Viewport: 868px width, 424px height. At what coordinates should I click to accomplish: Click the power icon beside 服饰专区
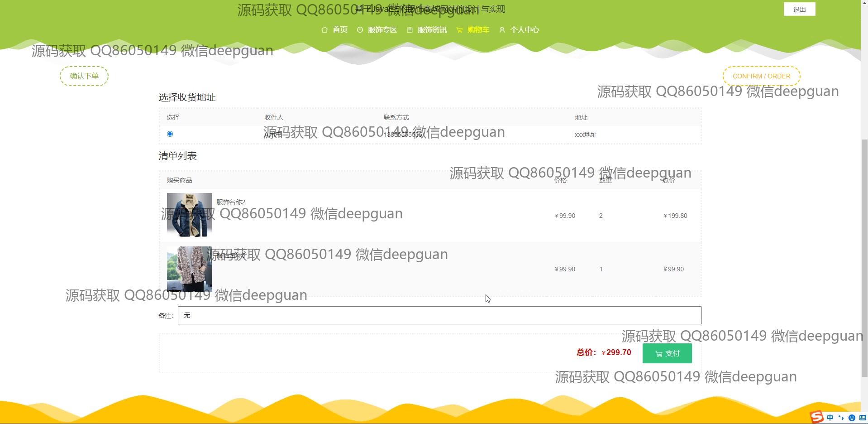360,30
